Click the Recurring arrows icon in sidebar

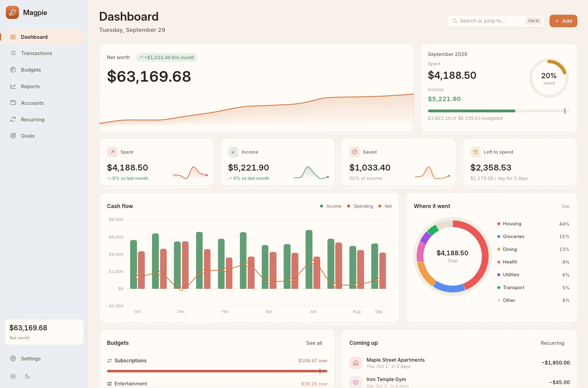click(13, 119)
